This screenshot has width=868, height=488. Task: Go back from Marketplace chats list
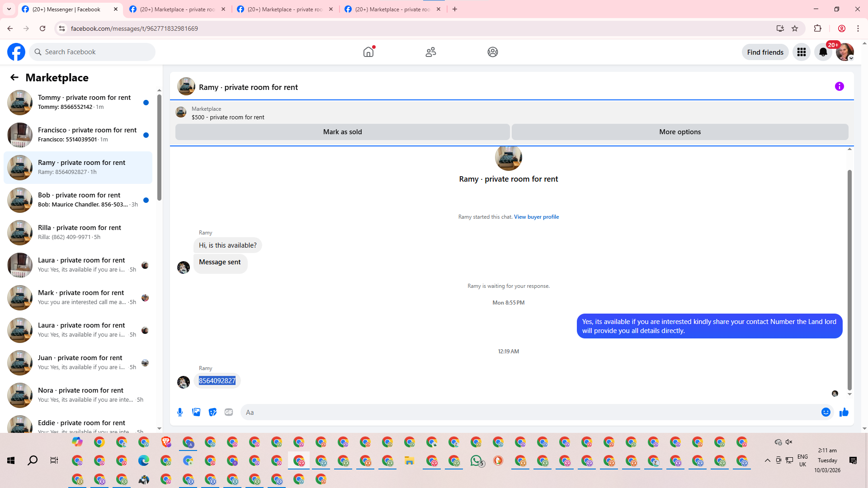pyautogui.click(x=14, y=78)
